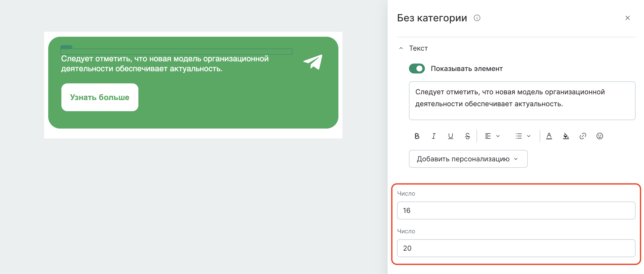Apply bold formatting
Viewport: 644px width, 274px height.
click(x=417, y=136)
